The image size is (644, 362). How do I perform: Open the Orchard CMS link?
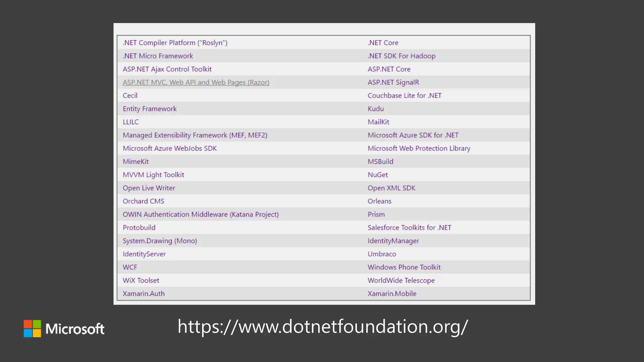pos(143,201)
